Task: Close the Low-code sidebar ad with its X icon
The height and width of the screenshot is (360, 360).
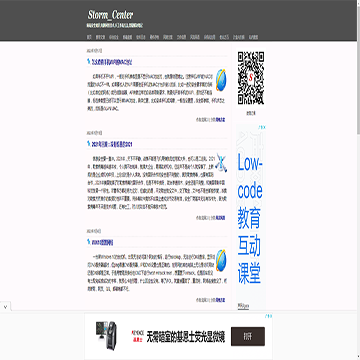Action: point(264,127)
